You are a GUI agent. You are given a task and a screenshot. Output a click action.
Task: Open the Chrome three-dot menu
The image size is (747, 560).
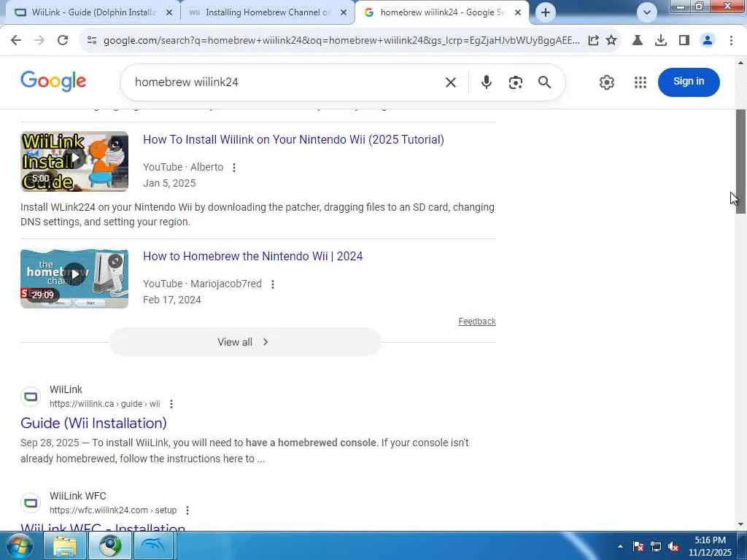click(x=731, y=41)
